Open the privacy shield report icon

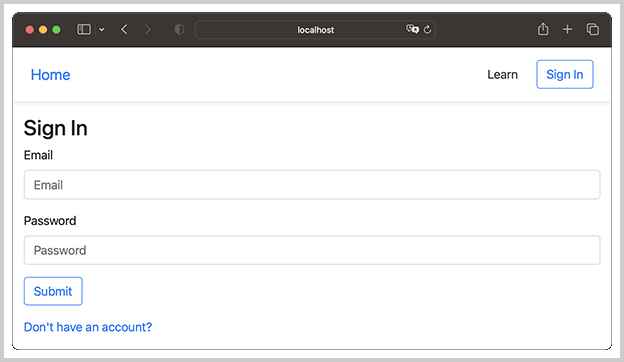tap(179, 29)
